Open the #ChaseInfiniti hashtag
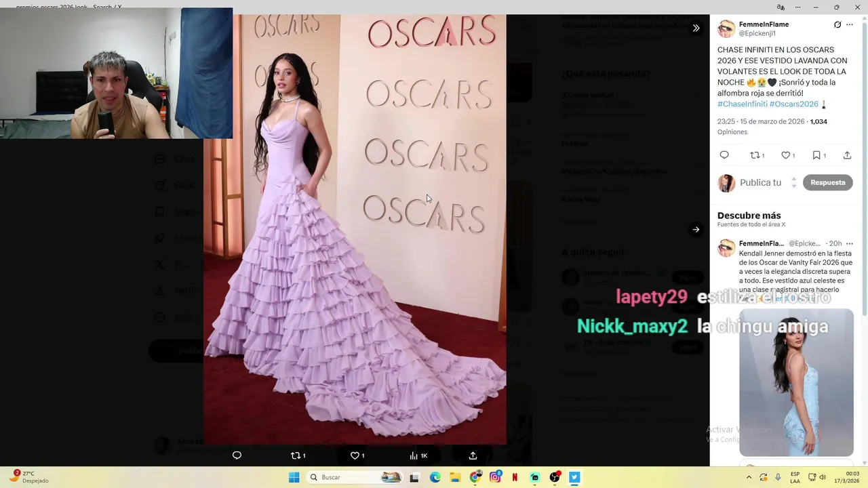The image size is (868, 488). click(x=742, y=104)
